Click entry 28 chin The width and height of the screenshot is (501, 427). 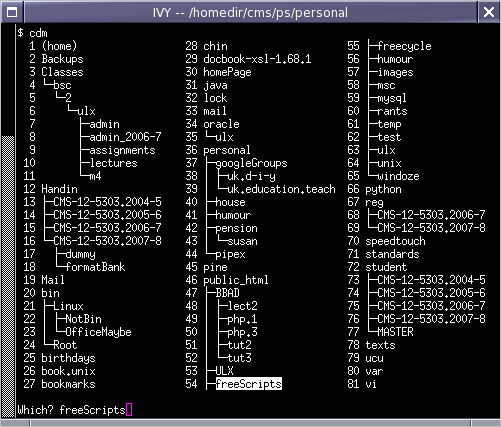215,46
